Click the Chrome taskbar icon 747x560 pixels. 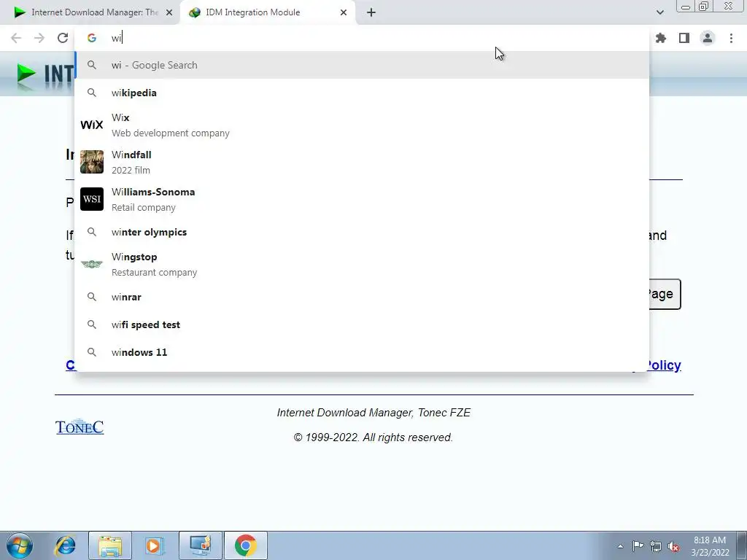tap(245, 545)
